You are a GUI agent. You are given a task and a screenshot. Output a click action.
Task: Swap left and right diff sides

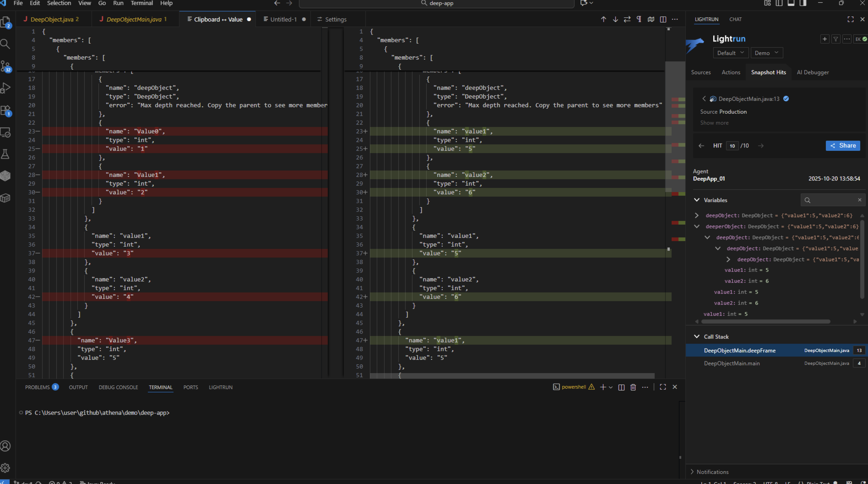627,19
